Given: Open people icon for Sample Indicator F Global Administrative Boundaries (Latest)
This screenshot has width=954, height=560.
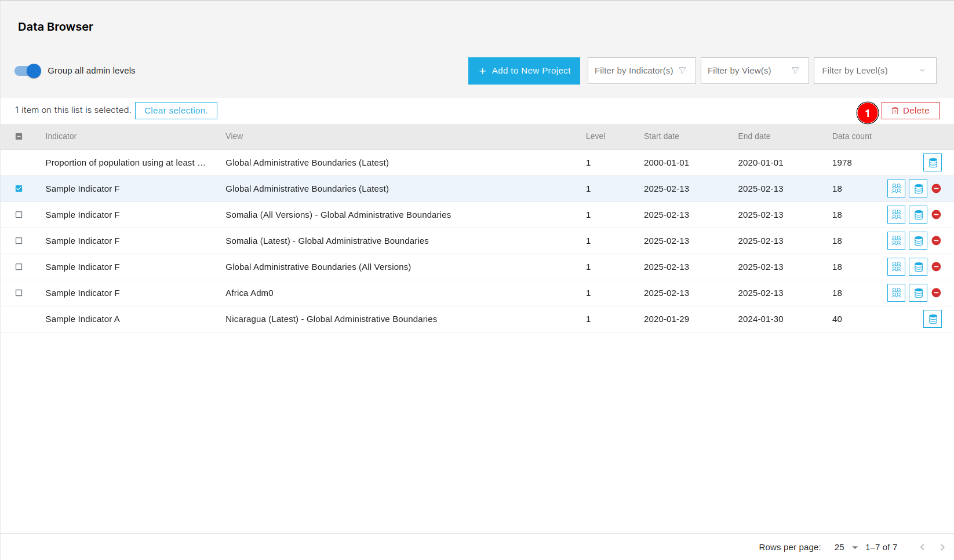Looking at the screenshot, I should (896, 189).
